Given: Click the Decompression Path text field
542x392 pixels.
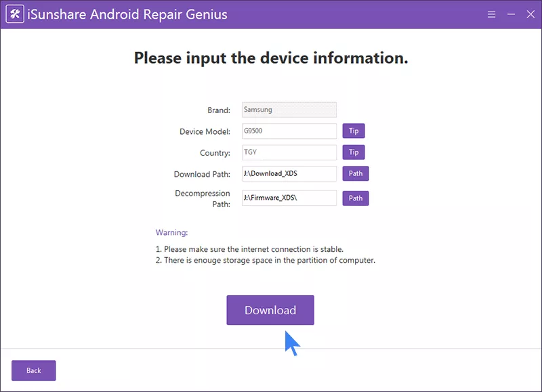Looking at the screenshot, I should 289,198.
